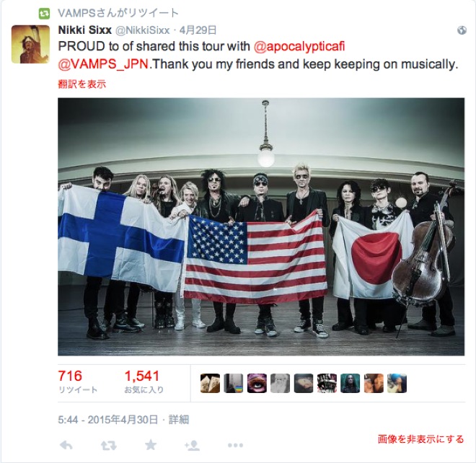Open tweet details via 詳細 link
Viewport: 476px width, 463px height.
coord(179,420)
